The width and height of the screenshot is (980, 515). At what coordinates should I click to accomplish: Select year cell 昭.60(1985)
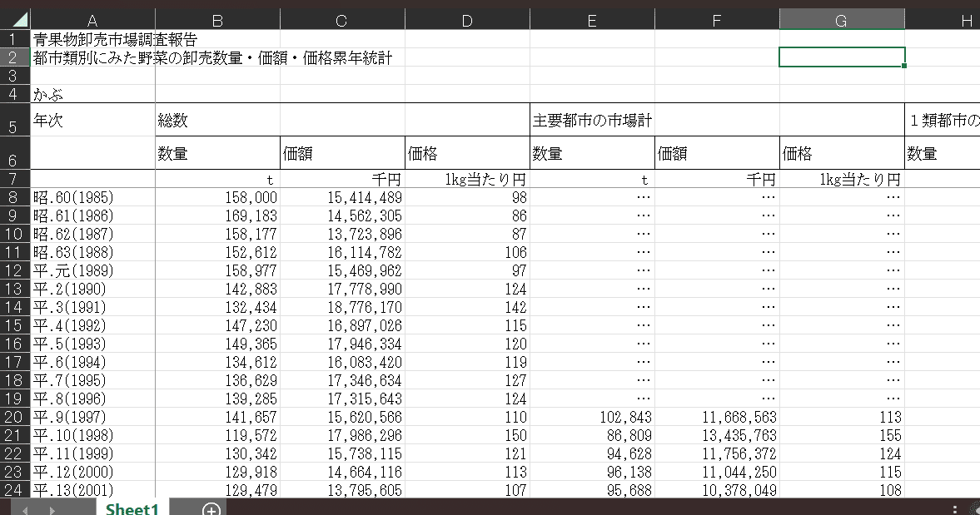92,197
